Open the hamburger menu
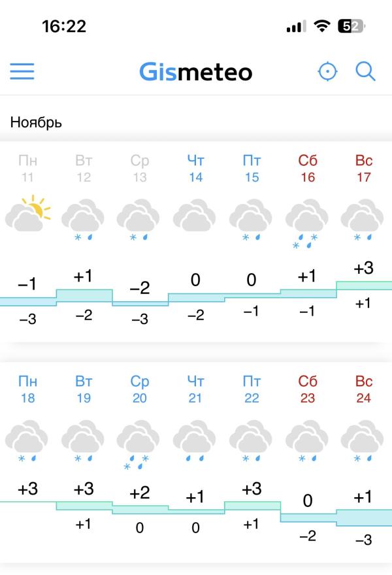 pos(22,71)
